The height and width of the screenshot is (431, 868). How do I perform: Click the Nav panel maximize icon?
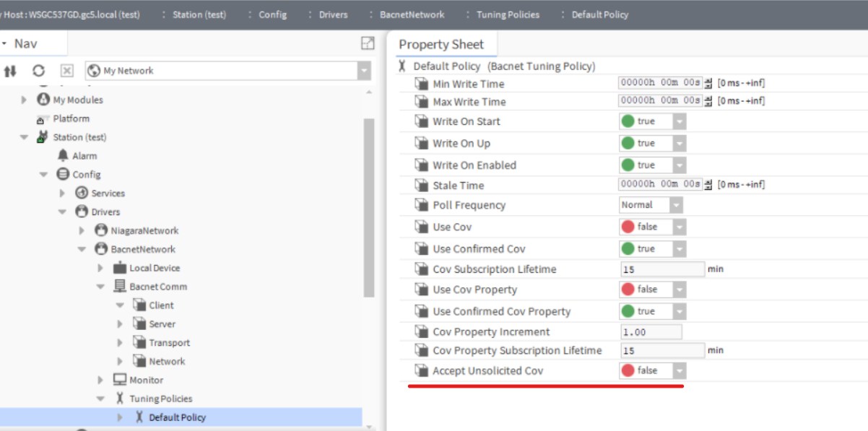pos(368,43)
